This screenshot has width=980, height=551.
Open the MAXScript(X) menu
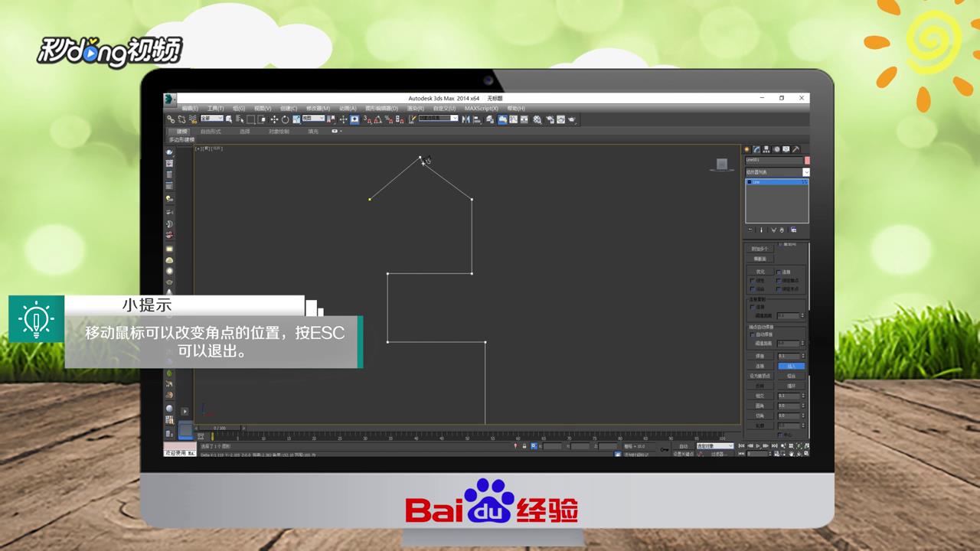(482, 109)
